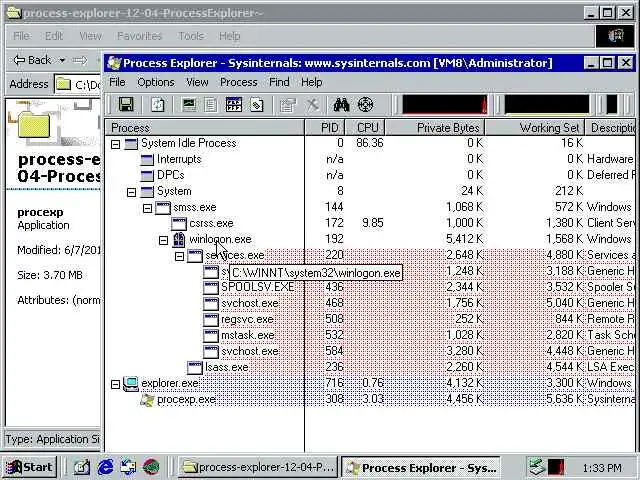640x480 pixels.
Task: Open the Tools menu in Explorer window
Action: (191, 36)
